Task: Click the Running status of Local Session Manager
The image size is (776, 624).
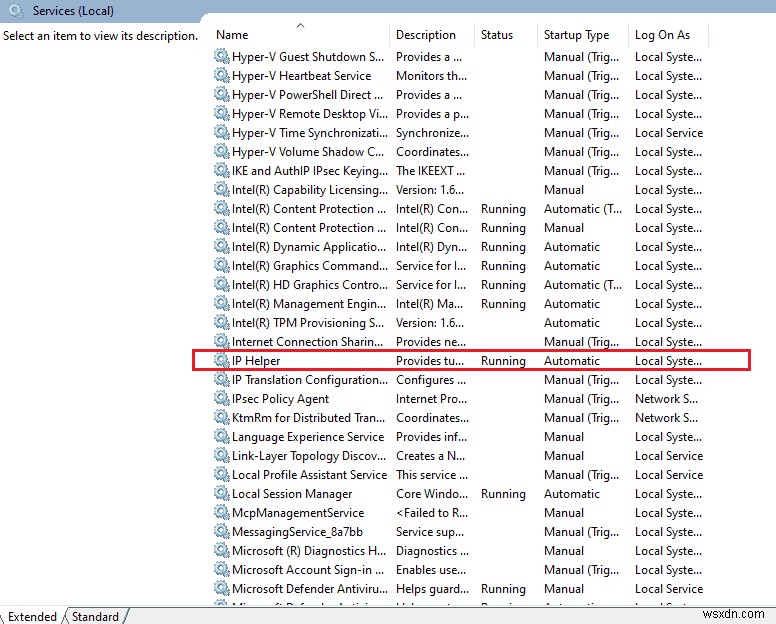Action: (503, 494)
